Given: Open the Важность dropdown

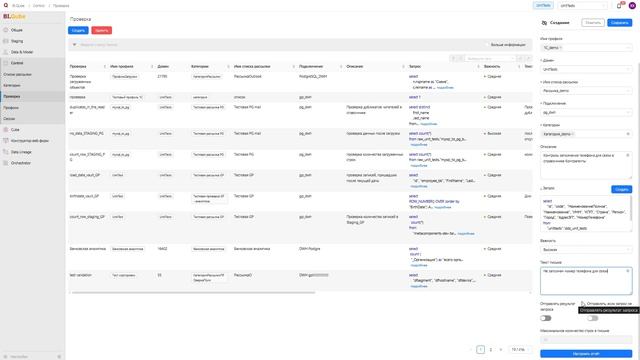Looking at the screenshot, I should pos(586,249).
